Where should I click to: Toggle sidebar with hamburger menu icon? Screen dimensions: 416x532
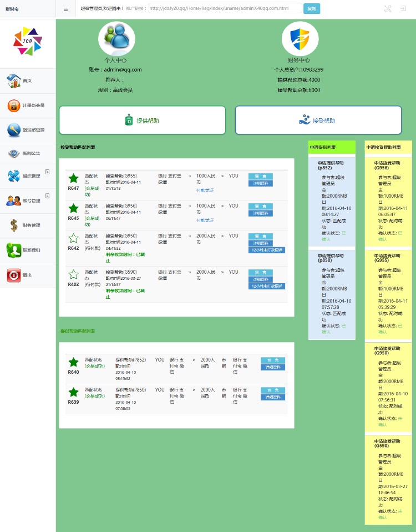65,9
